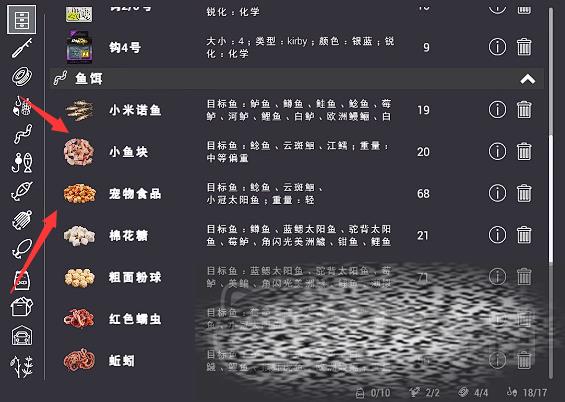Show info for 棉花糖 bait
This screenshot has height=402, width=565.
[497, 235]
